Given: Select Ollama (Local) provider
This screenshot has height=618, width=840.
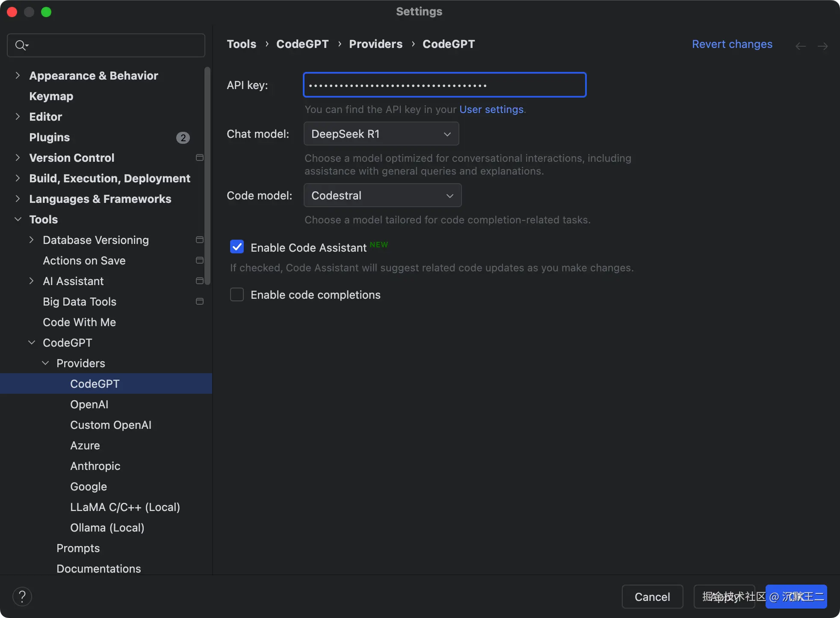Looking at the screenshot, I should click(x=107, y=528).
